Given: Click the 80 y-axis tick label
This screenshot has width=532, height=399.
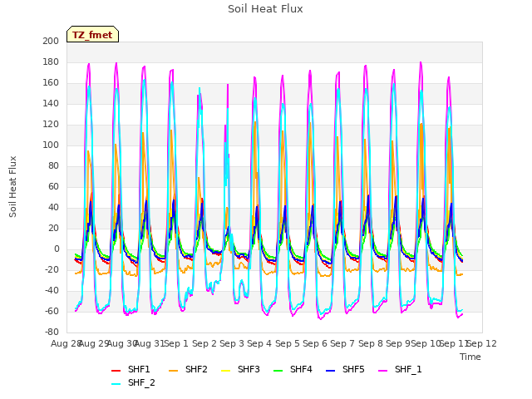Looking at the screenshot, I should (x=53, y=166).
